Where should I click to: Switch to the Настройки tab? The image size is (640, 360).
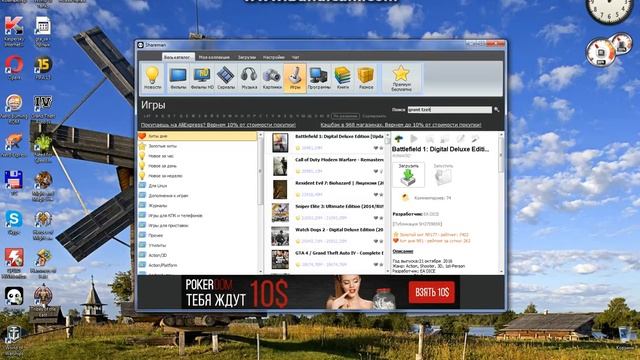[274, 57]
